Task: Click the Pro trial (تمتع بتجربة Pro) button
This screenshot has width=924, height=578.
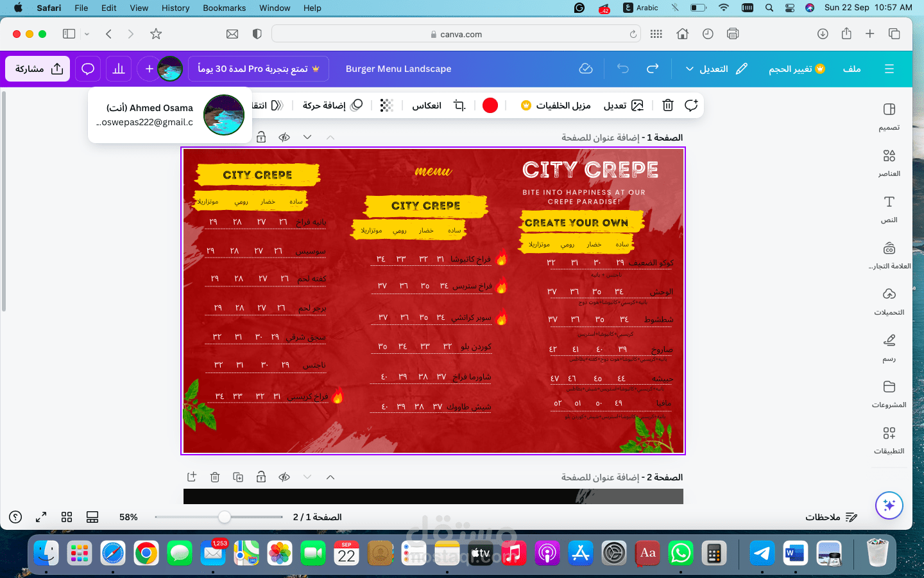Action: point(259,69)
